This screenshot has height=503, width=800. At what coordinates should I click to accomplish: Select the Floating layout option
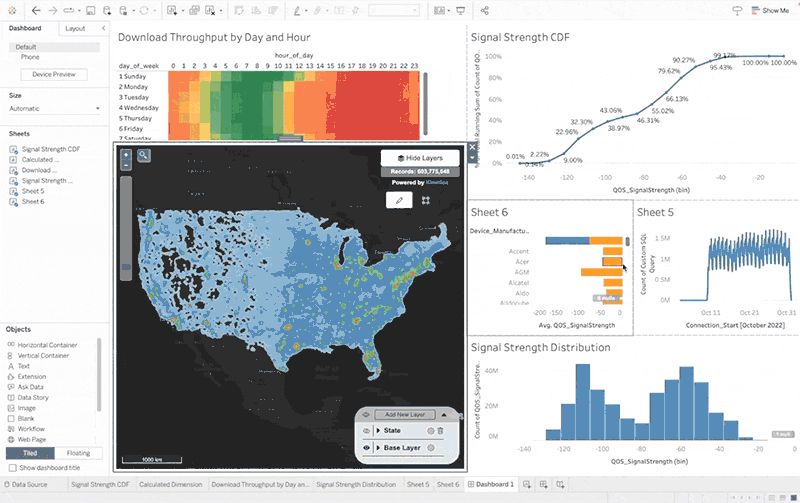point(76,453)
